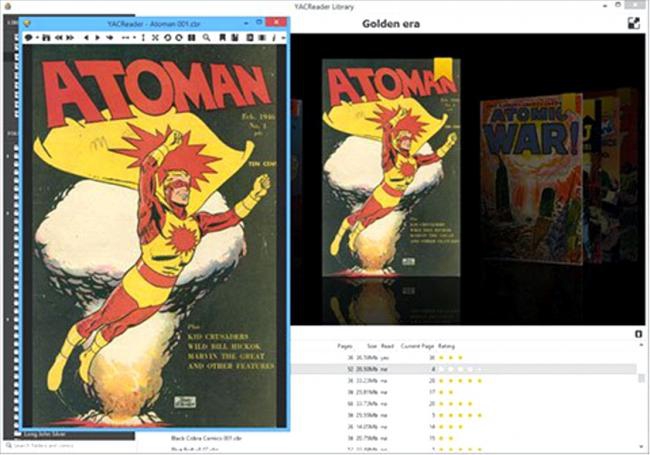Select the row with 33.23Mb size
The height and width of the screenshot is (455, 650).
tap(463, 380)
